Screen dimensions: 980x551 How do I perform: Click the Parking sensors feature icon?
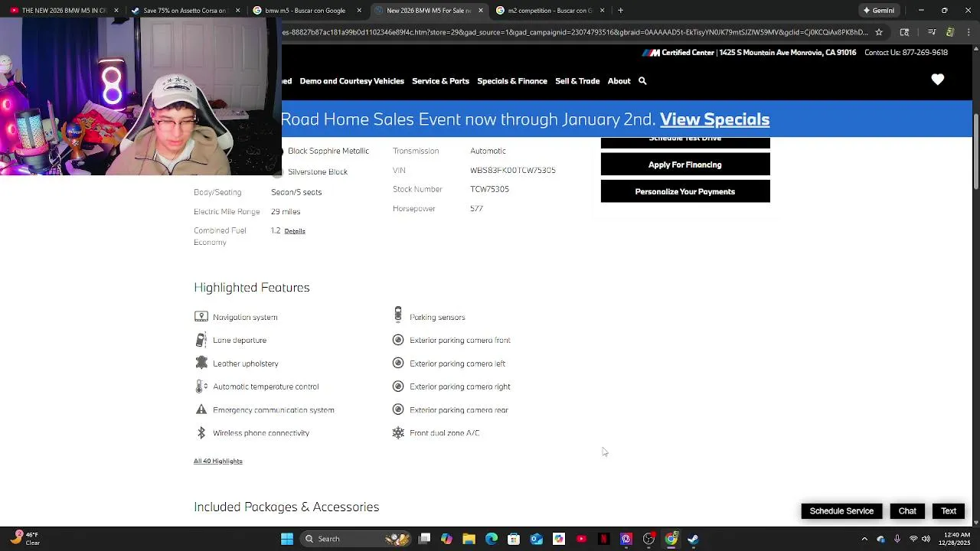398,315
